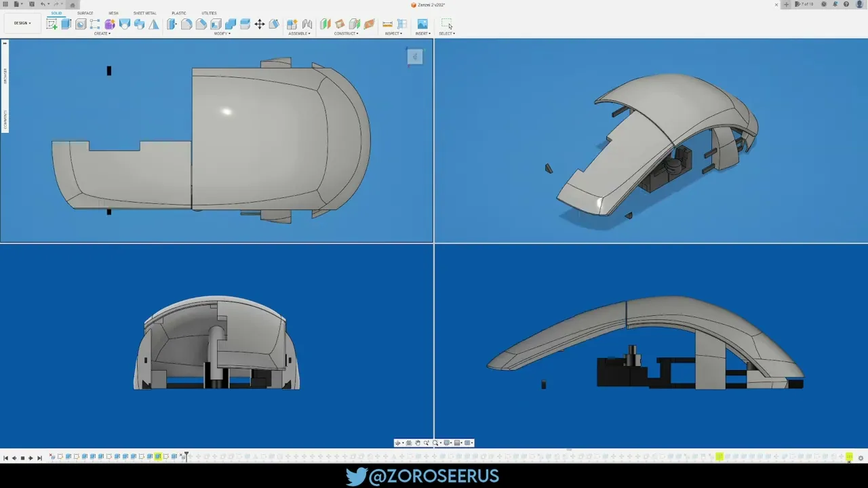868x488 pixels.
Task: Click the Orbit navigation icon
Action: [397, 443]
